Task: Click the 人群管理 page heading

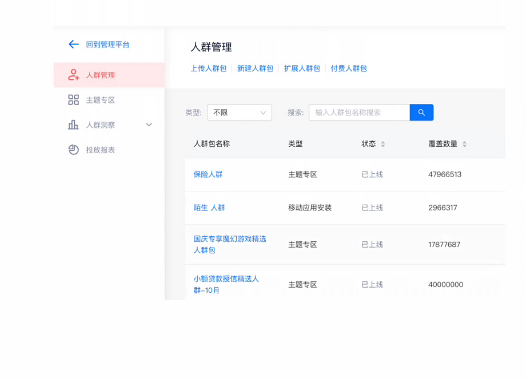Action: point(211,47)
